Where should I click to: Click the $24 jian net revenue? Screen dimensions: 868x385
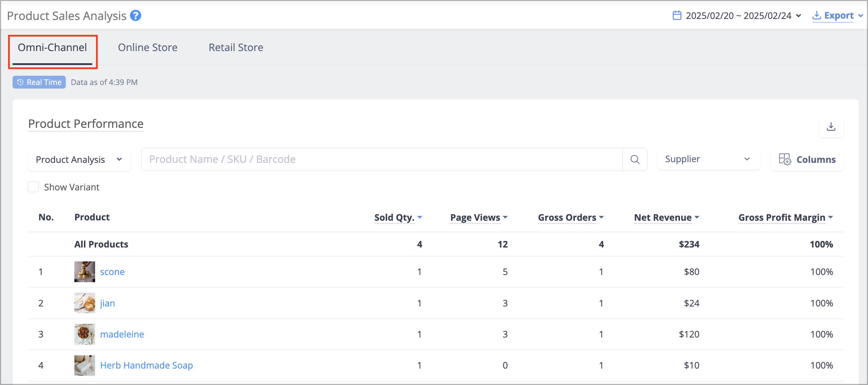691,303
